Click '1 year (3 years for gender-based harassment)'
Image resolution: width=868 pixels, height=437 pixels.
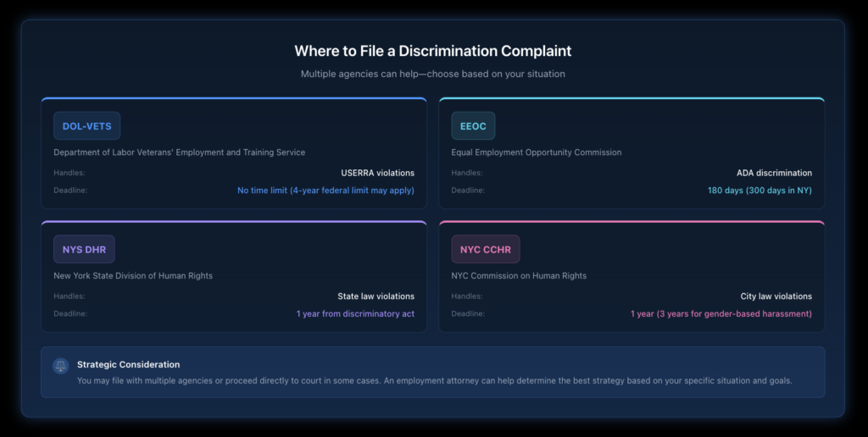[721, 313]
